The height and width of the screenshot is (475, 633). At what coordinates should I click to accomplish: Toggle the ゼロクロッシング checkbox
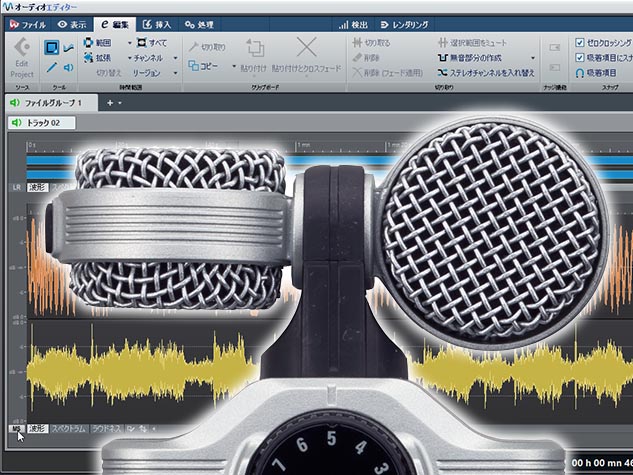pos(580,42)
